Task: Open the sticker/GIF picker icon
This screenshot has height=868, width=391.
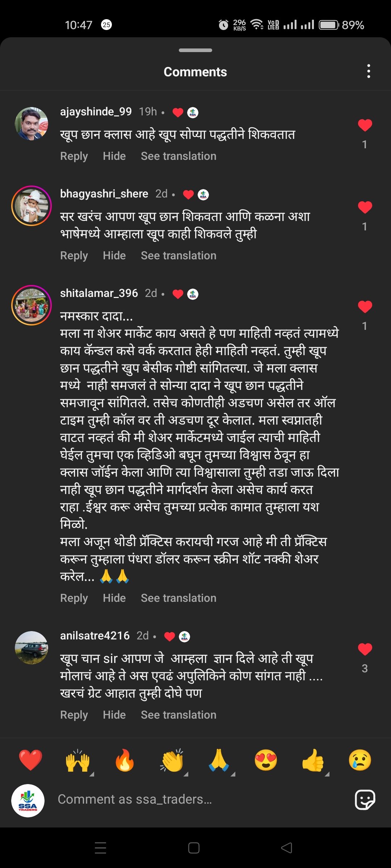Action: 365,799
